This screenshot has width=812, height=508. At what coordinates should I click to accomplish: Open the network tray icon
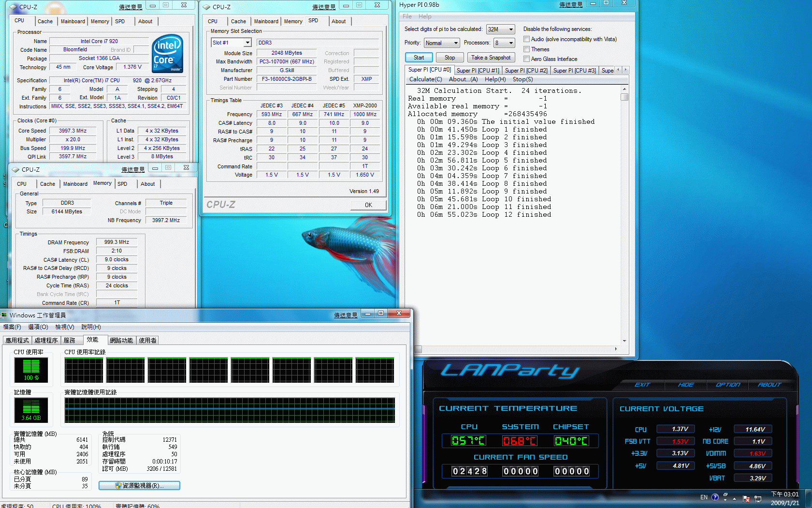(x=757, y=498)
